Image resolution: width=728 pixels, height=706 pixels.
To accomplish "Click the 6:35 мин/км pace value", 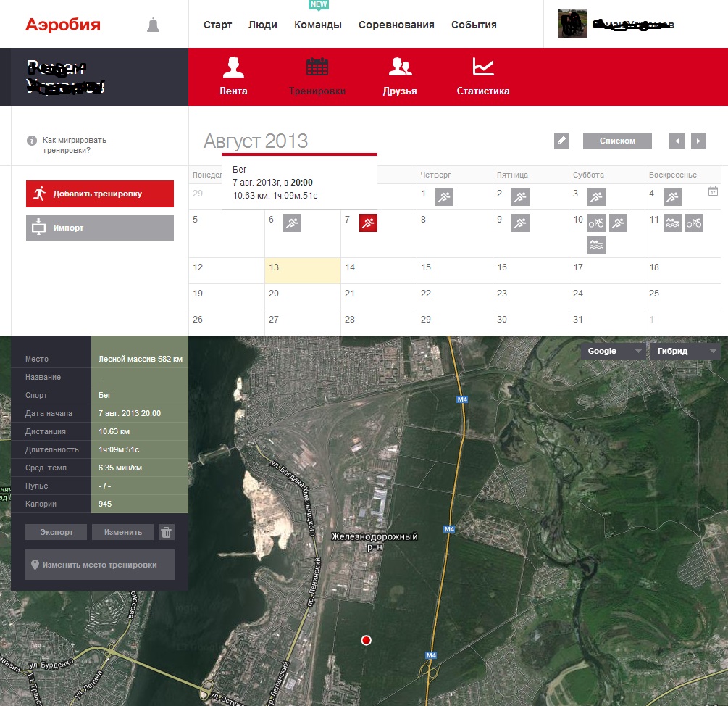I will pos(120,468).
